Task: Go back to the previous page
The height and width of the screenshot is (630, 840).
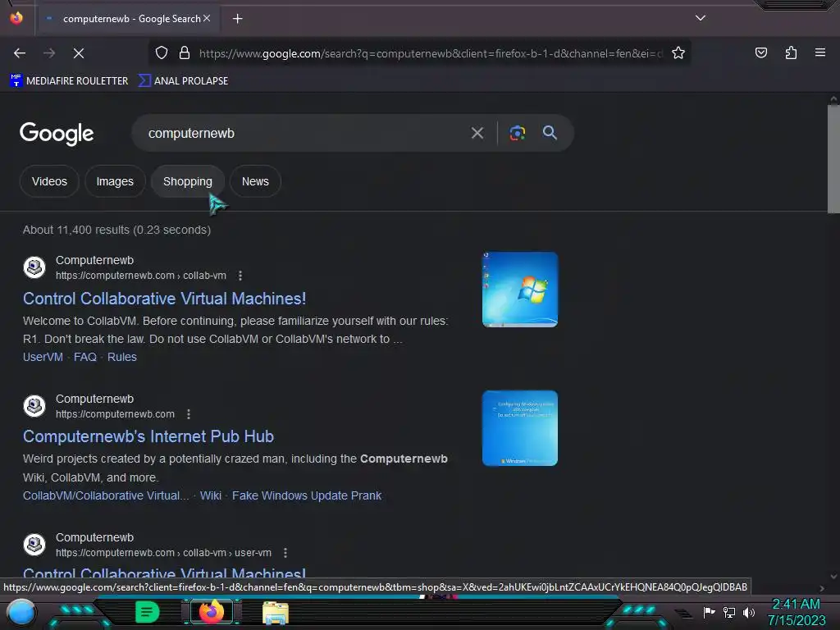Action: 20,53
